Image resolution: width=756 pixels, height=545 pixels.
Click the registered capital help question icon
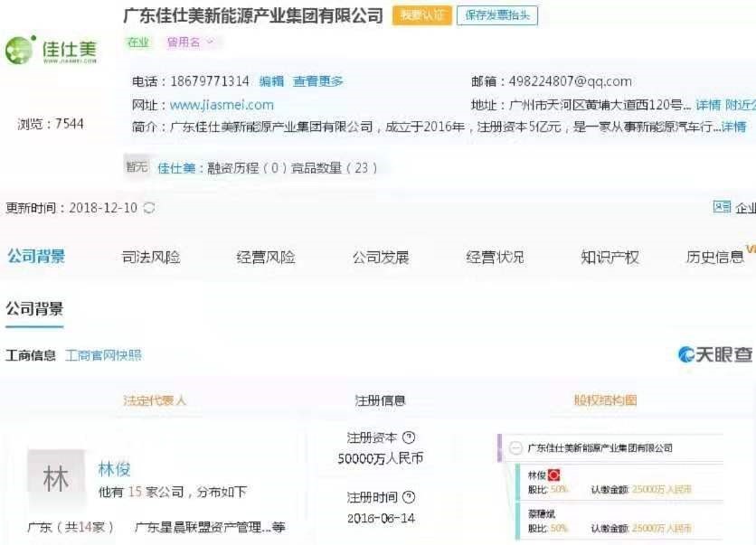pos(409,437)
